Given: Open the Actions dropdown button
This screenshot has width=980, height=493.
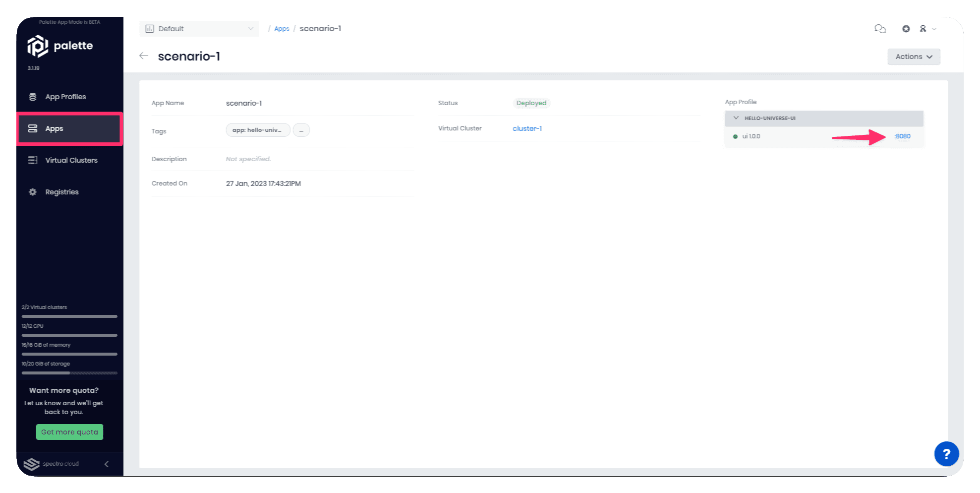Looking at the screenshot, I should click(914, 57).
